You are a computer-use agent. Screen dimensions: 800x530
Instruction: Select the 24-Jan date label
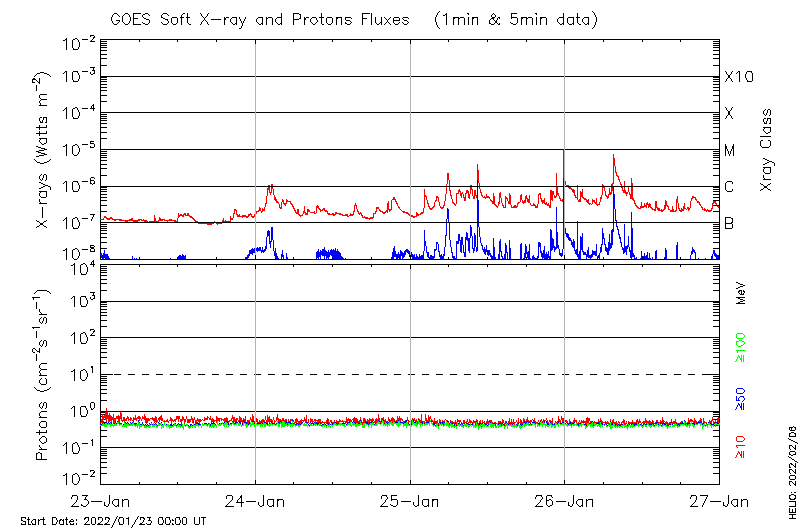pyautogui.click(x=255, y=500)
